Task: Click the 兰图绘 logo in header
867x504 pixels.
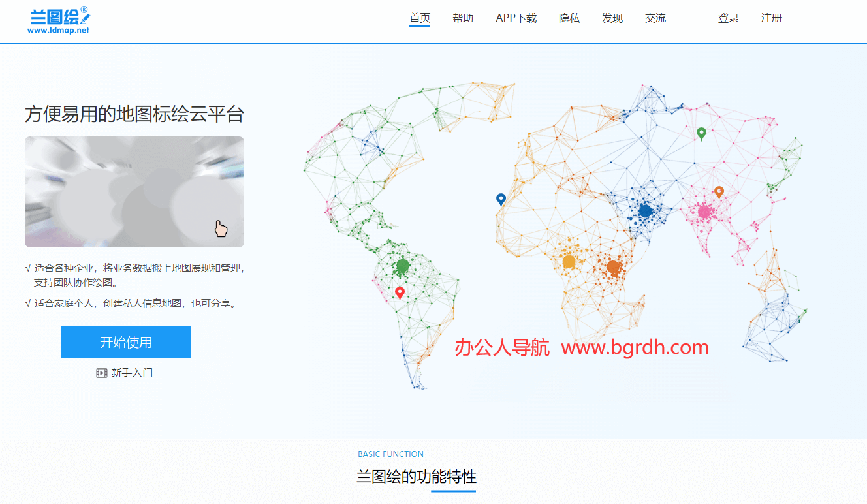Action: tap(59, 20)
